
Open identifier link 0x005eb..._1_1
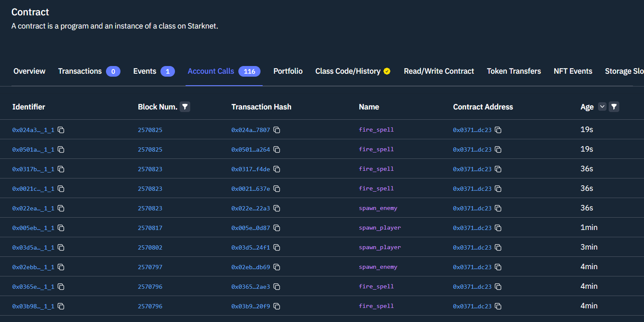click(x=33, y=228)
